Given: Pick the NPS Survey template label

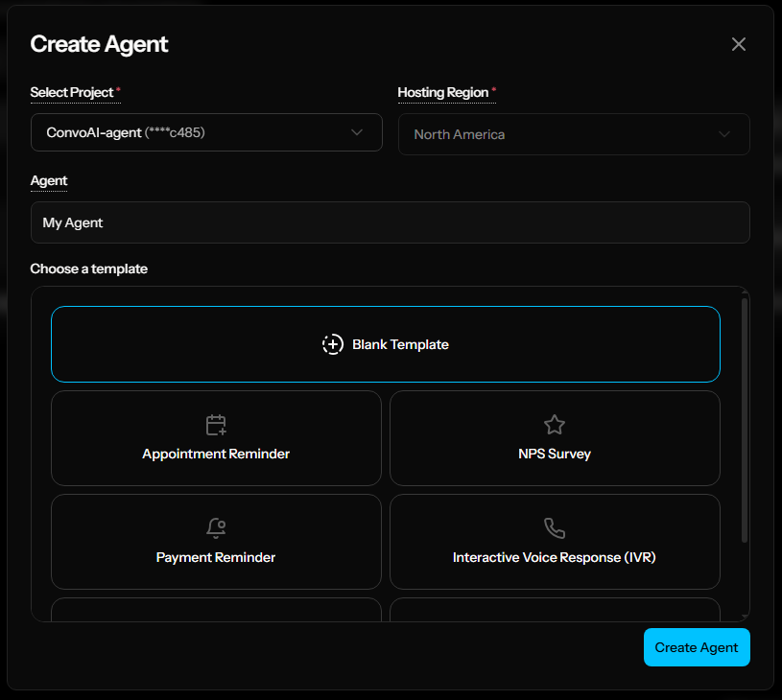Looking at the screenshot, I should [555, 454].
